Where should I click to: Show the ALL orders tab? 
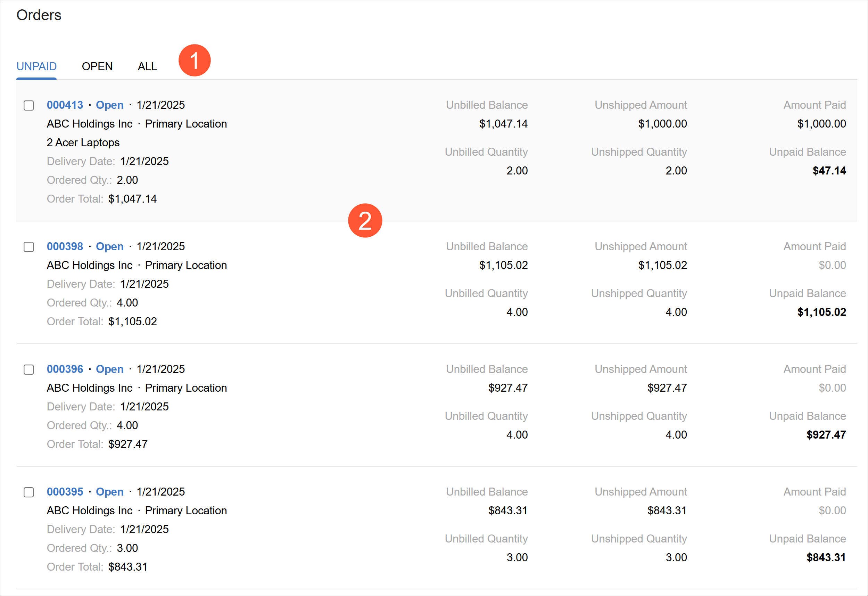pos(147,66)
